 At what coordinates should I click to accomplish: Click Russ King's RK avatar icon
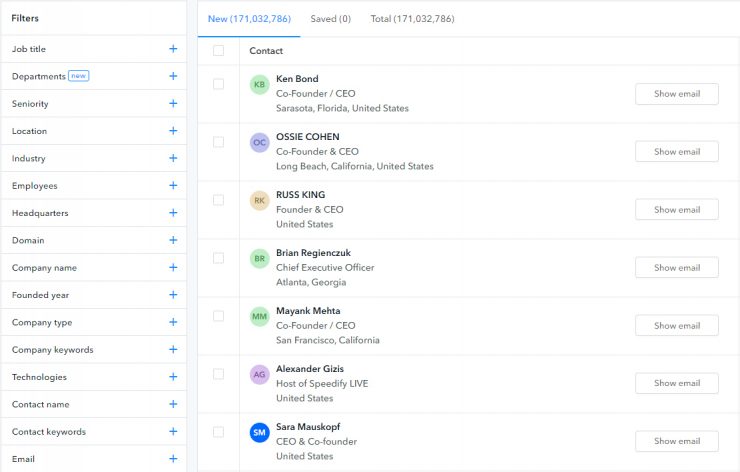pos(260,201)
